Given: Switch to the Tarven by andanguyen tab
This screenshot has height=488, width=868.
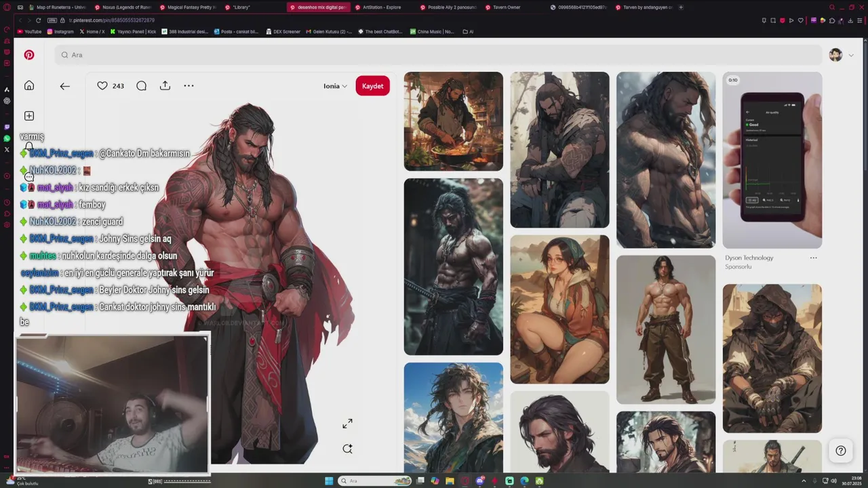Looking at the screenshot, I should pyautogui.click(x=644, y=7).
